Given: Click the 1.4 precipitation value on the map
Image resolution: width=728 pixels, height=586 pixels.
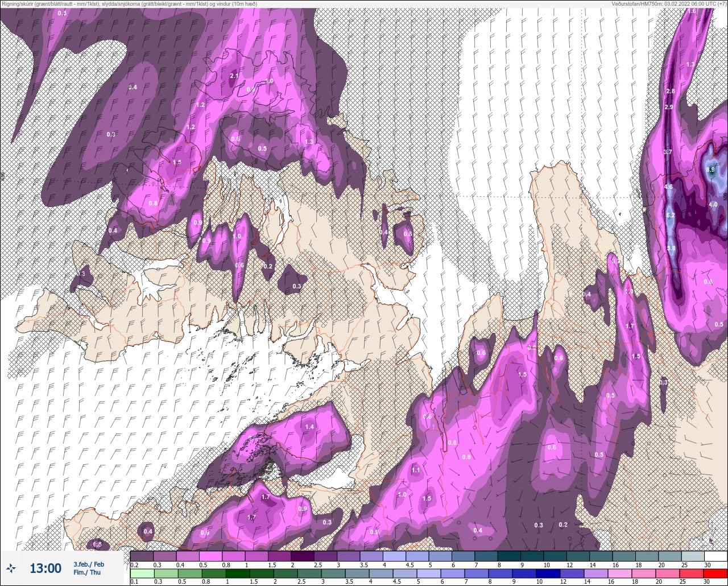Looking at the screenshot, I should click(309, 427).
